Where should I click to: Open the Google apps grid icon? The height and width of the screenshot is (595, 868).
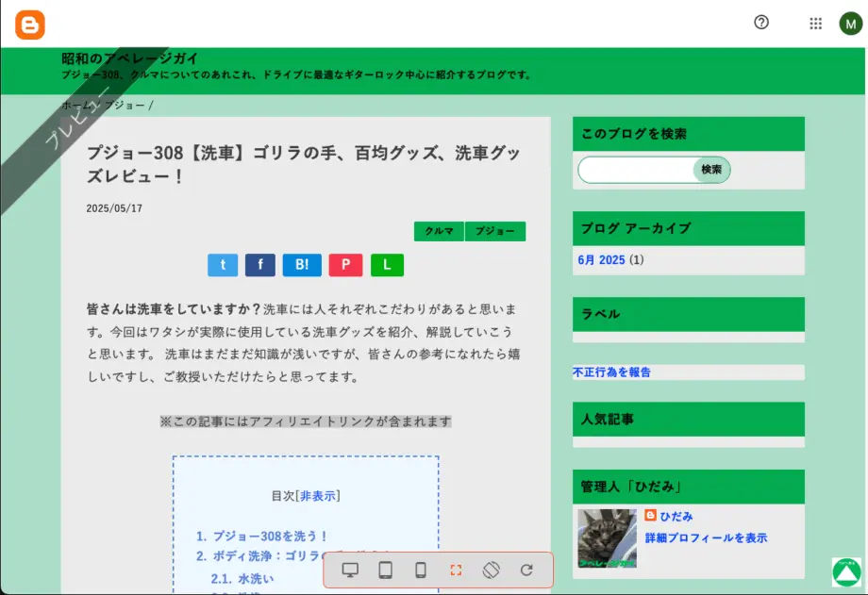coord(815,24)
